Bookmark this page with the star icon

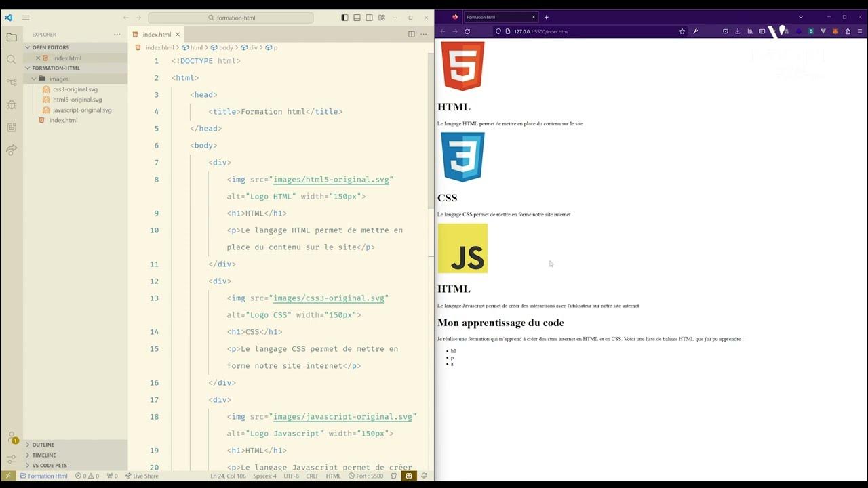point(682,31)
